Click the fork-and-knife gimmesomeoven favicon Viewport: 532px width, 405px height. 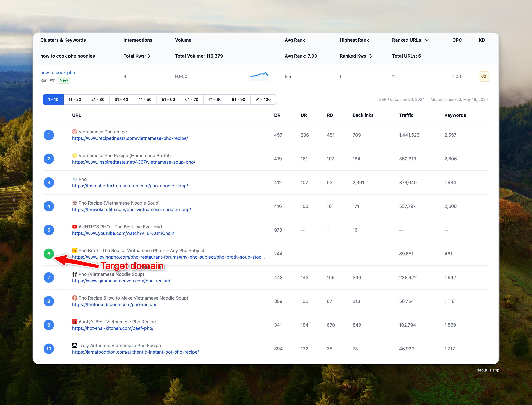pos(75,274)
